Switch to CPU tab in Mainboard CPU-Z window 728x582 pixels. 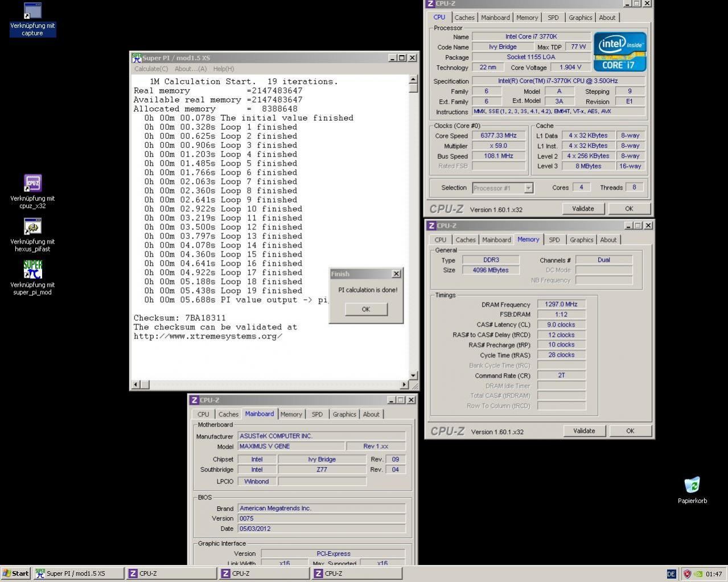click(x=203, y=414)
